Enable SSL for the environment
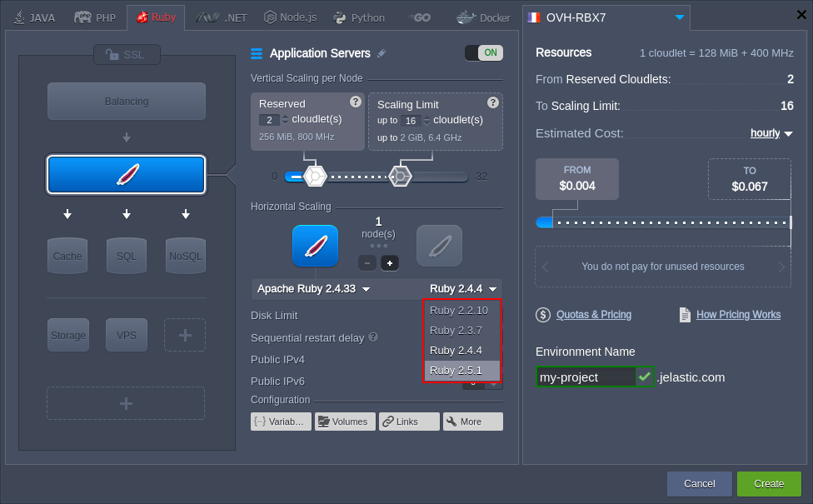 tap(126, 55)
